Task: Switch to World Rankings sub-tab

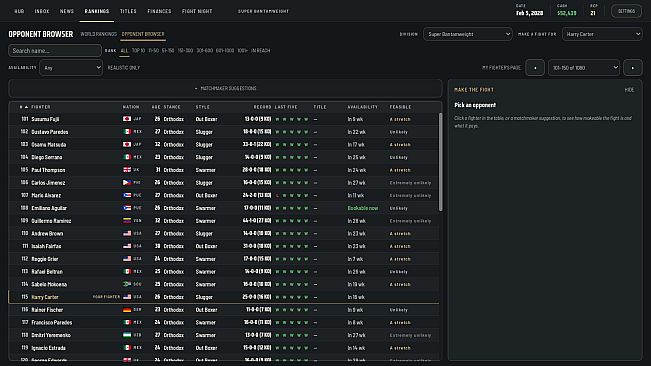Action: (x=98, y=34)
